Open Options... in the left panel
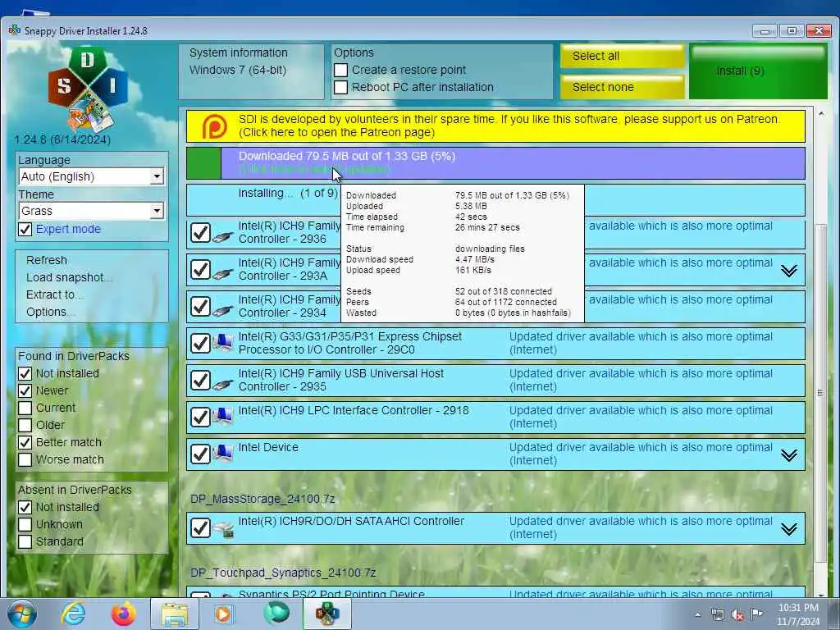Image resolution: width=840 pixels, height=630 pixels. (50, 312)
